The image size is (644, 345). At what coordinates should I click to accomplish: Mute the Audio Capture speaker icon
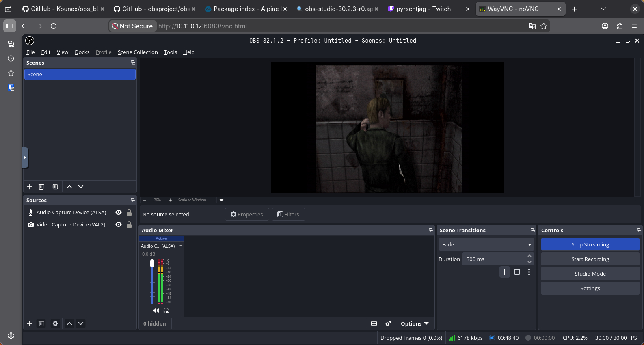pos(156,310)
